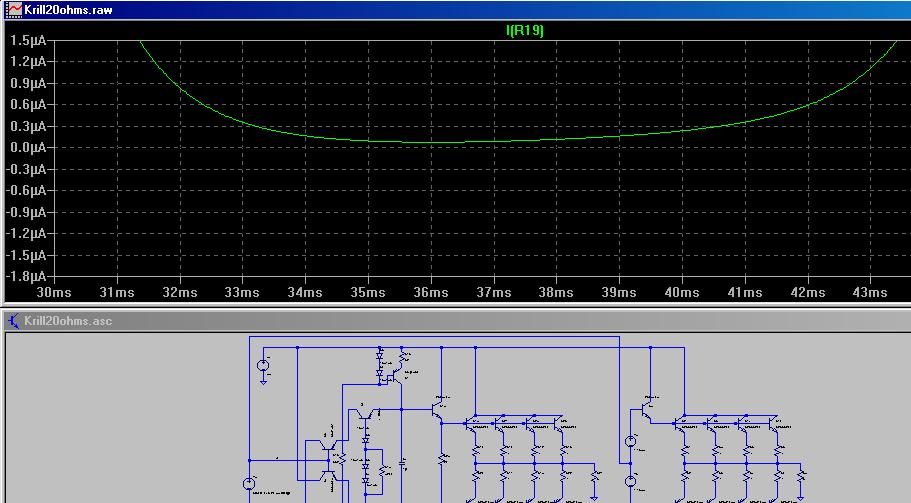Image resolution: width=911 pixels, height=503 pixels.
Task: Click the 36ms time axis label
Action: [431, 292]
